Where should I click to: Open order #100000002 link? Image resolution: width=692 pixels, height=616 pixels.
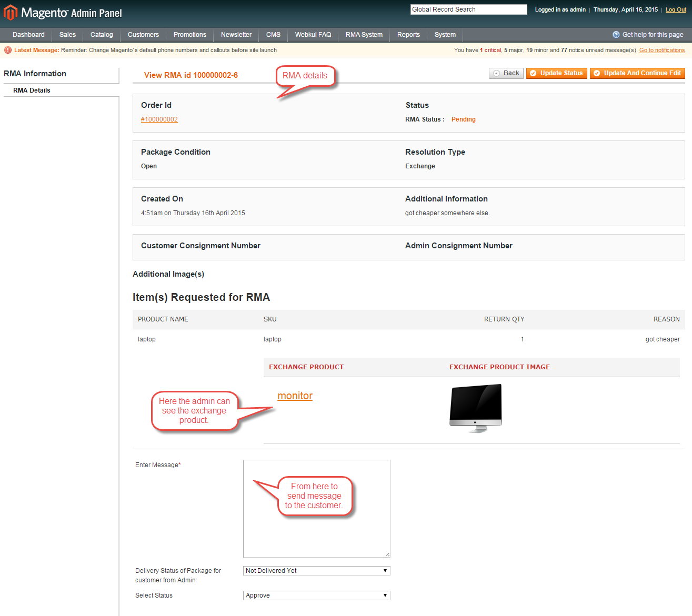pos(159,119)
